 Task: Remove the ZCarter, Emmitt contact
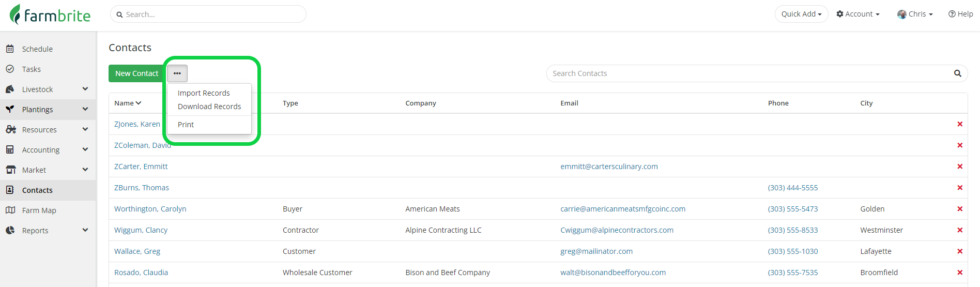(959, 167)
